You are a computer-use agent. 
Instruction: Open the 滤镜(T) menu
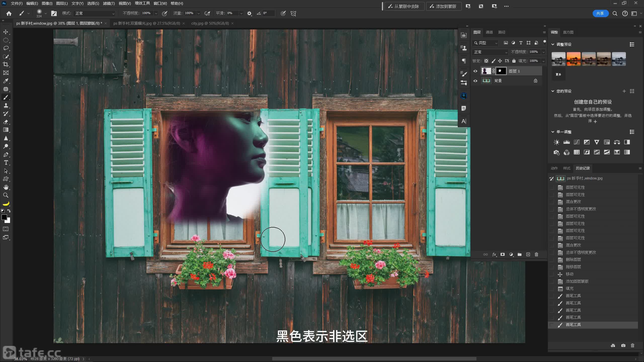tap(109, 4)
